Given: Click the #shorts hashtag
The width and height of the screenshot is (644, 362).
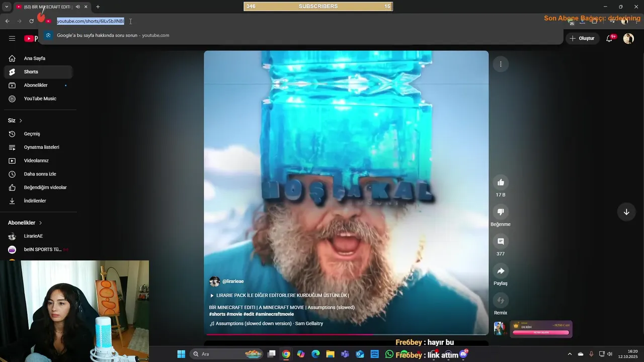Looking at the screenshot, I should tap(217, 314).
